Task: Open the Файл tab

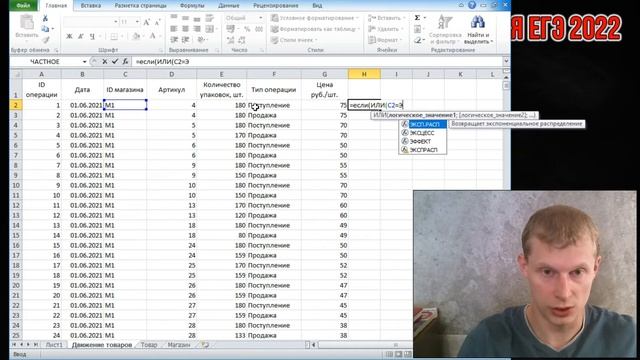Action: point(24,5)
